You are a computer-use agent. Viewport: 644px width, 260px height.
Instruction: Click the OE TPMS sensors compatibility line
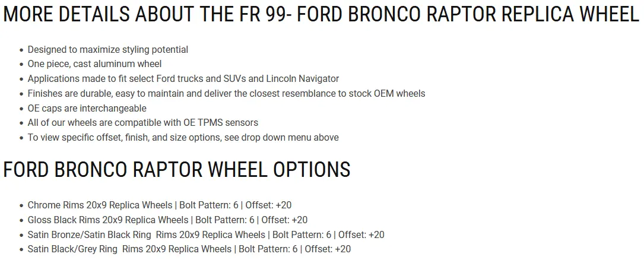pyautogui.click(x=143, y=122)
